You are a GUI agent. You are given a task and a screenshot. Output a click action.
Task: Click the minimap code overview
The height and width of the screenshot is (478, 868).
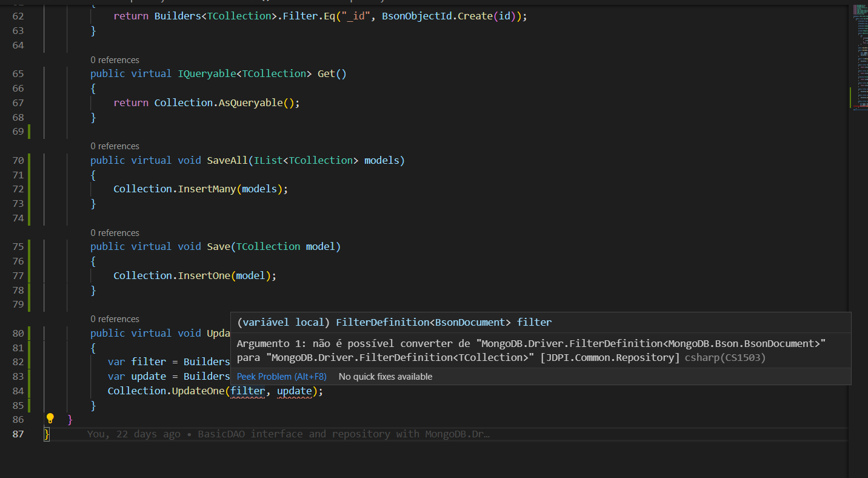pos(859,58)
